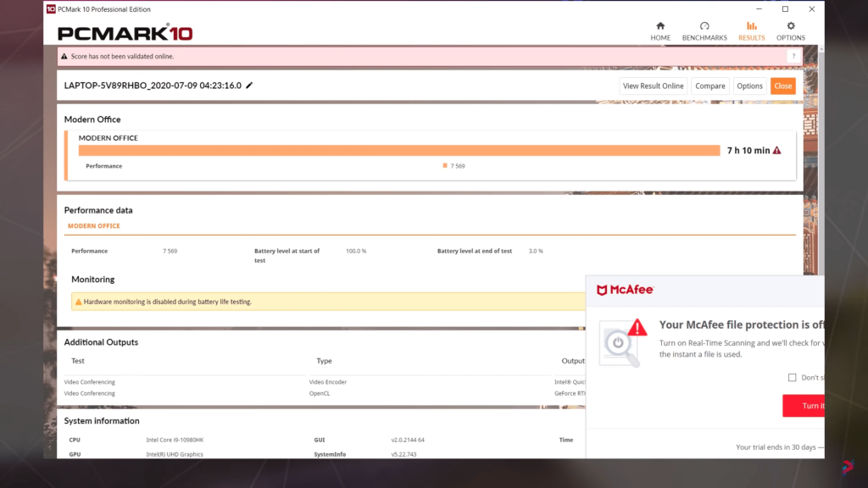Click the warning triangle in the validation banner
The image size is (868, 488).
pos(64,57)
